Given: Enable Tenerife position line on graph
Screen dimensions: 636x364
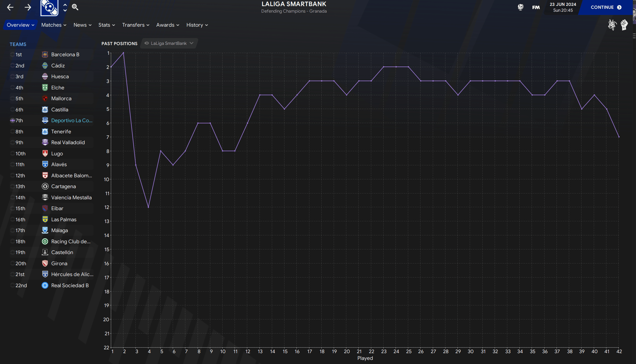Looking at the screenshot, I should (12, 132).
